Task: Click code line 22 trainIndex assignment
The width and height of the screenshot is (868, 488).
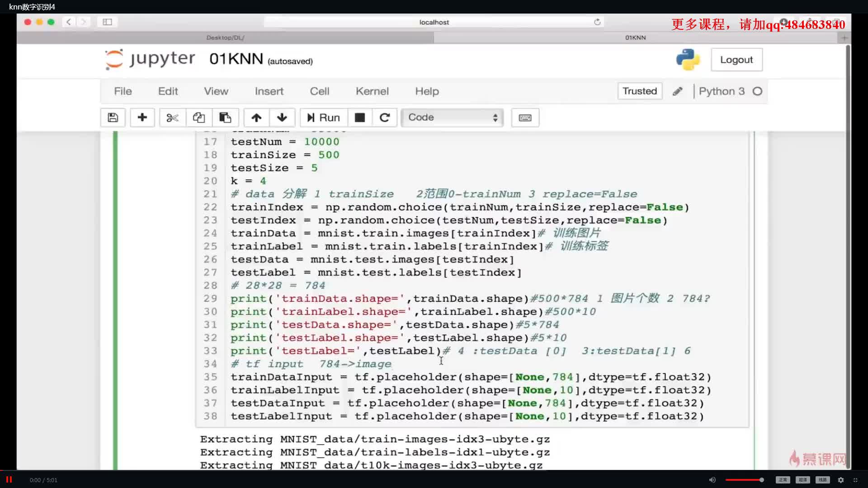Action: point(460,207)
